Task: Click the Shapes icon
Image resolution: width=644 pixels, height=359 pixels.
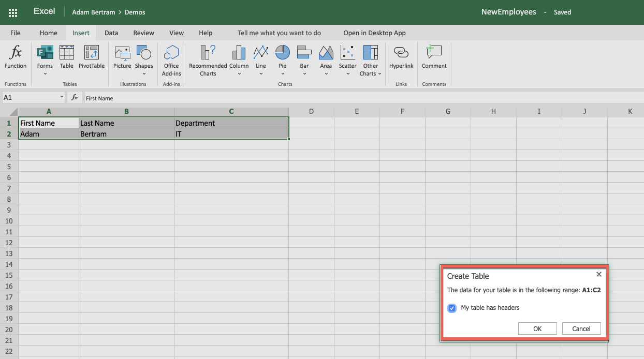Action: click(x=144, y=52)
